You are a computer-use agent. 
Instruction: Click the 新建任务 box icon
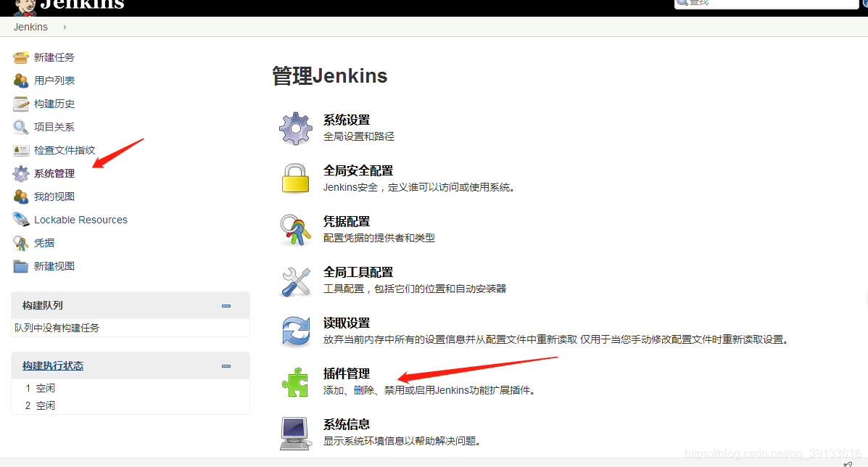[x=21, y=57]
